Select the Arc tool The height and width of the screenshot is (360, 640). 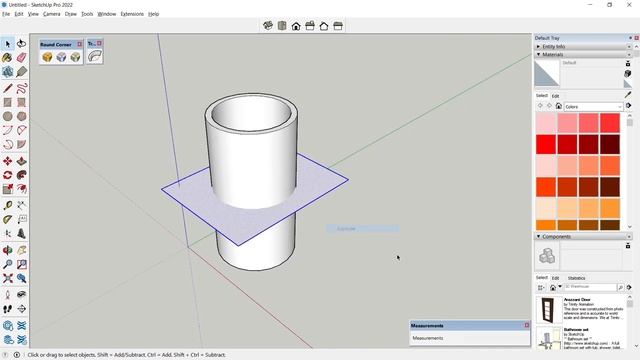[x=8, y=130]
